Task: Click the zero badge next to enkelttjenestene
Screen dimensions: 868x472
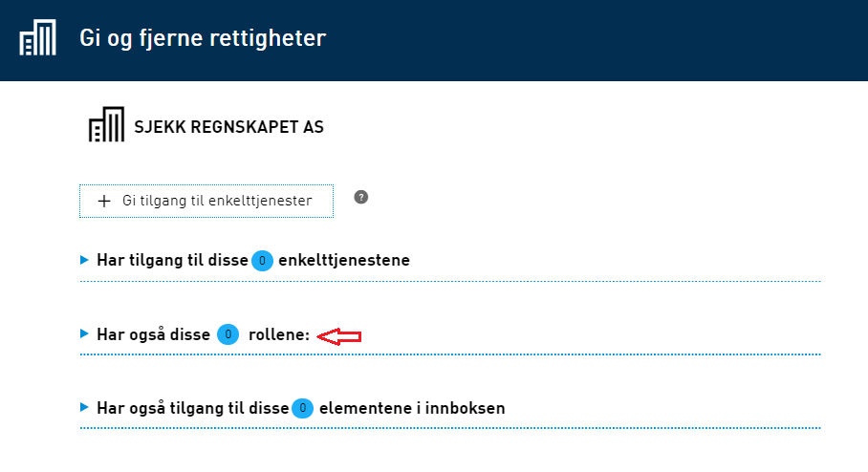Action: tap(263, 260)
